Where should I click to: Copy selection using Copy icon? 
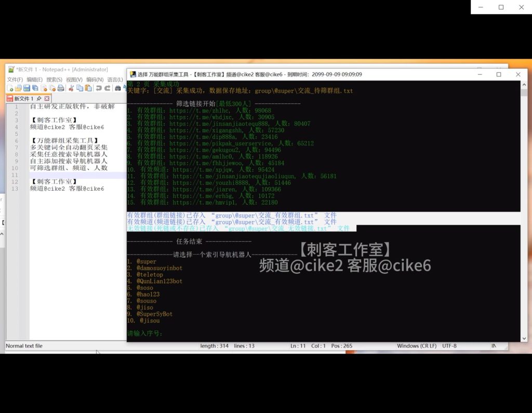(80, 88)
